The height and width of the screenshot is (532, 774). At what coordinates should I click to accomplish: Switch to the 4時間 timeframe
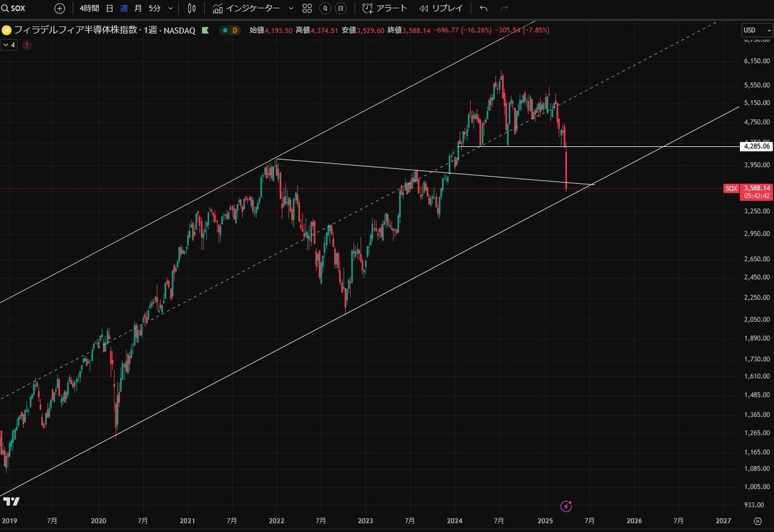click(89, 8)
